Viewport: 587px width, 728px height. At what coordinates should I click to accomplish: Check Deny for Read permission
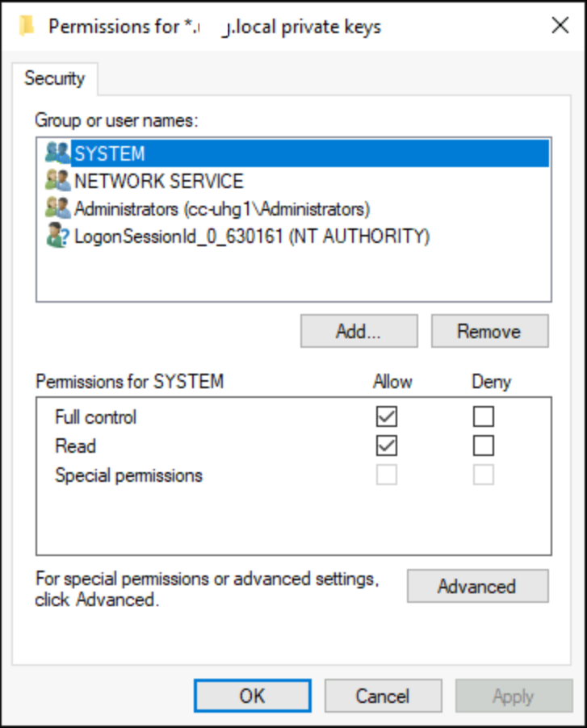click(x=484, y=446)
